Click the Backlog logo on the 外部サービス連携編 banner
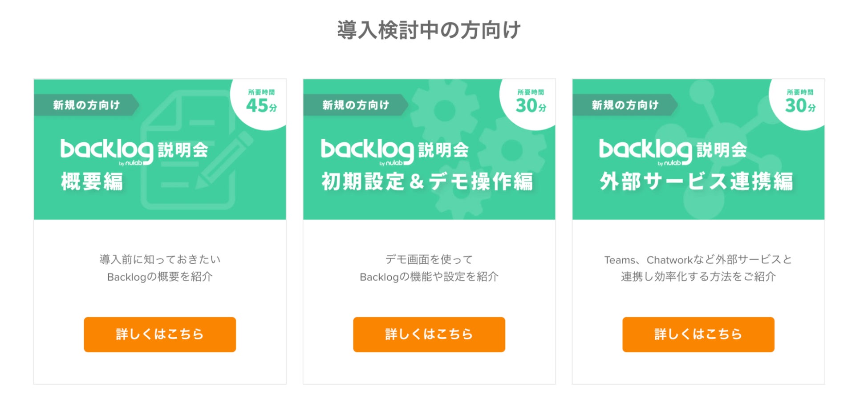 [x=645, y=150]
